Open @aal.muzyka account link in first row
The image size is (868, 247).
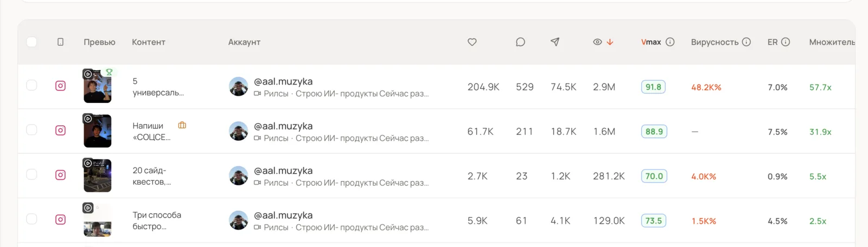pos(283,81)
